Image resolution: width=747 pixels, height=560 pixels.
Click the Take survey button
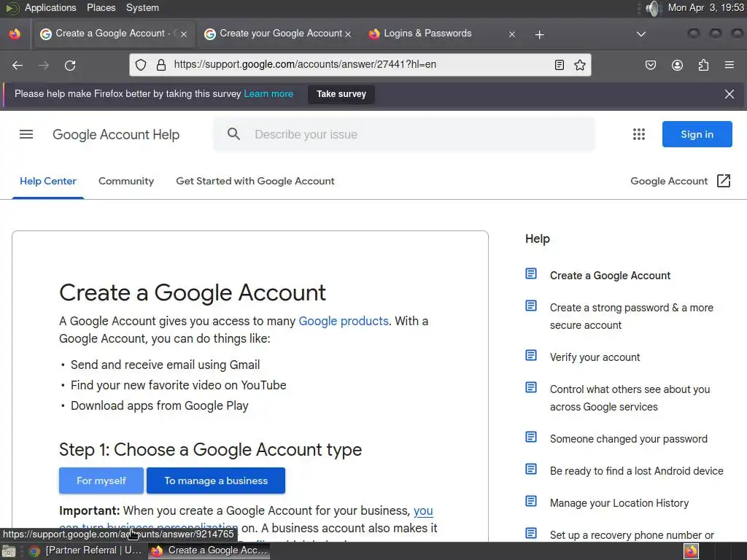(341, 94)
